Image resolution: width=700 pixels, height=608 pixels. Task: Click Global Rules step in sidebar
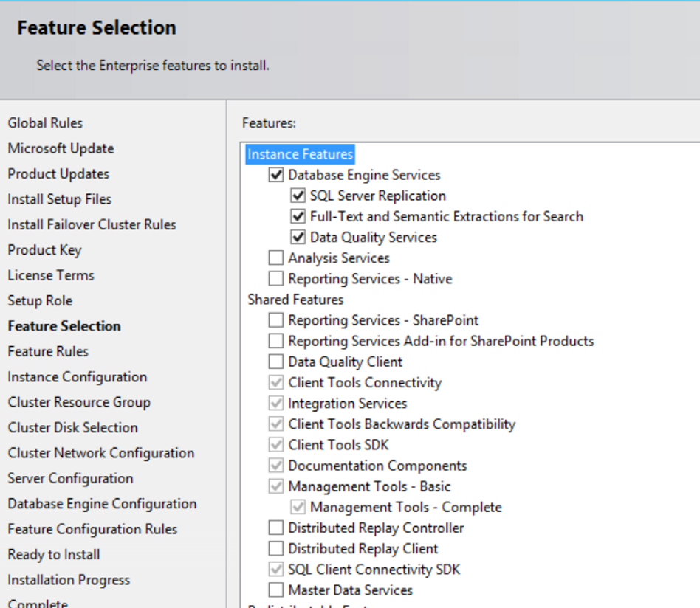pyautogui.click(x=45, y=123)
